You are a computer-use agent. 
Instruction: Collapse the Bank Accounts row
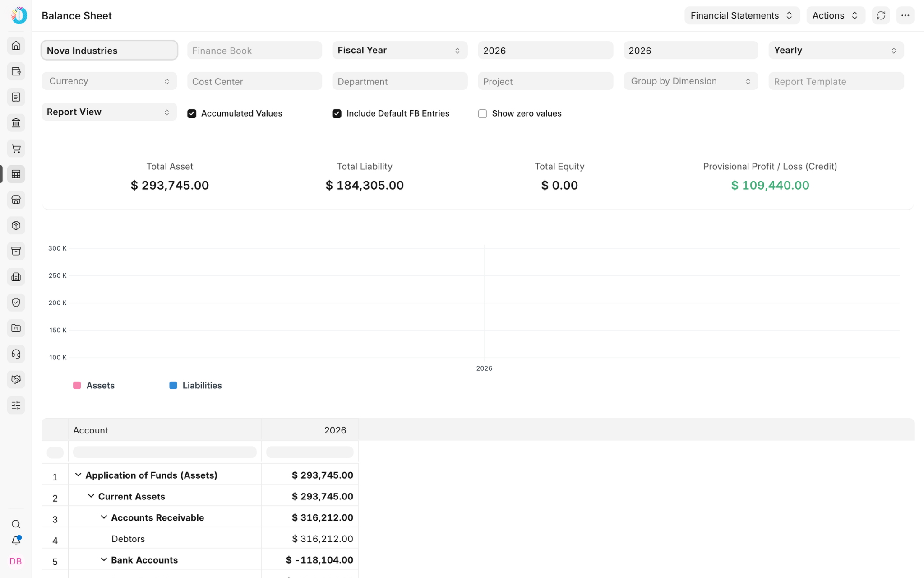pos(104,559)
